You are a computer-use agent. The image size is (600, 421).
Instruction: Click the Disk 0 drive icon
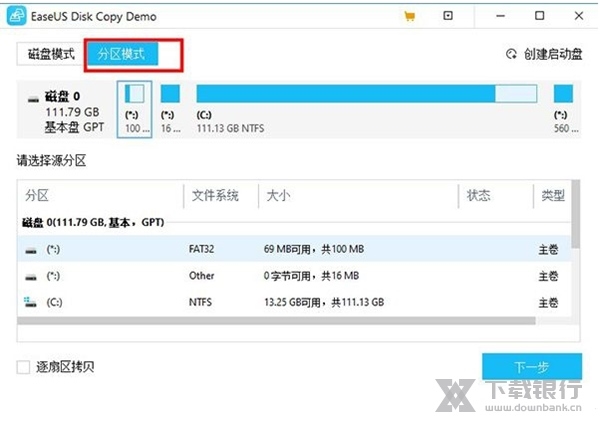32,99
